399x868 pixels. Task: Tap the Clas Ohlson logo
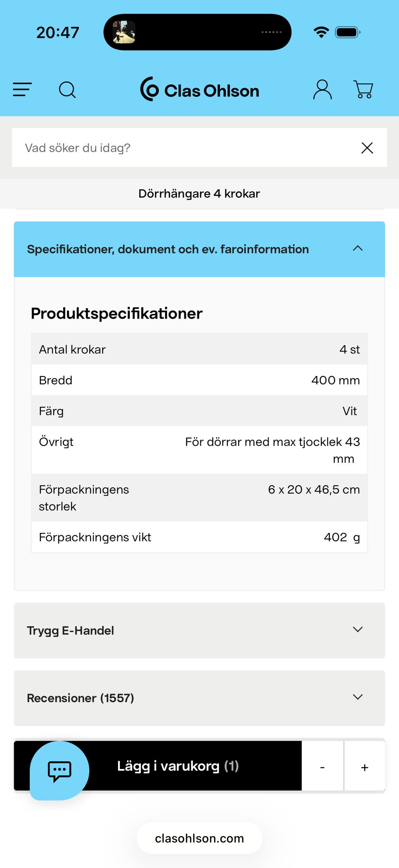click(x=199, y=89)
